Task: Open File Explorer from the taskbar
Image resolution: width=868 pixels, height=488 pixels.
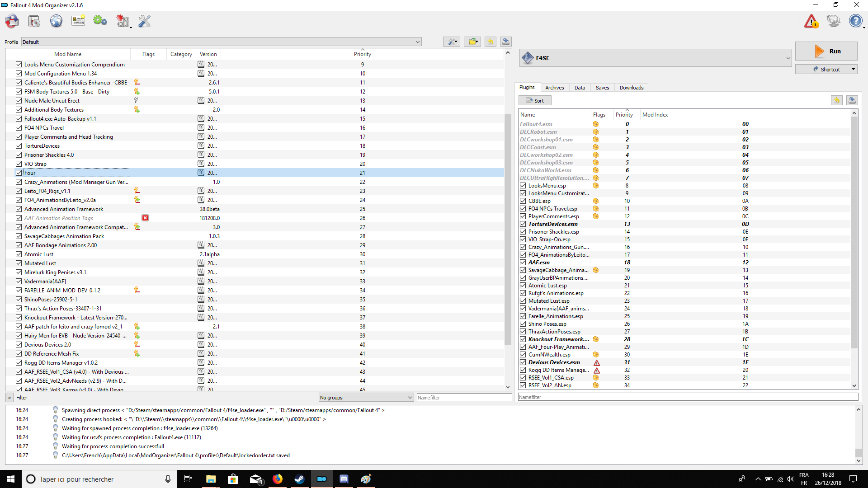Action: pos(211,479)
